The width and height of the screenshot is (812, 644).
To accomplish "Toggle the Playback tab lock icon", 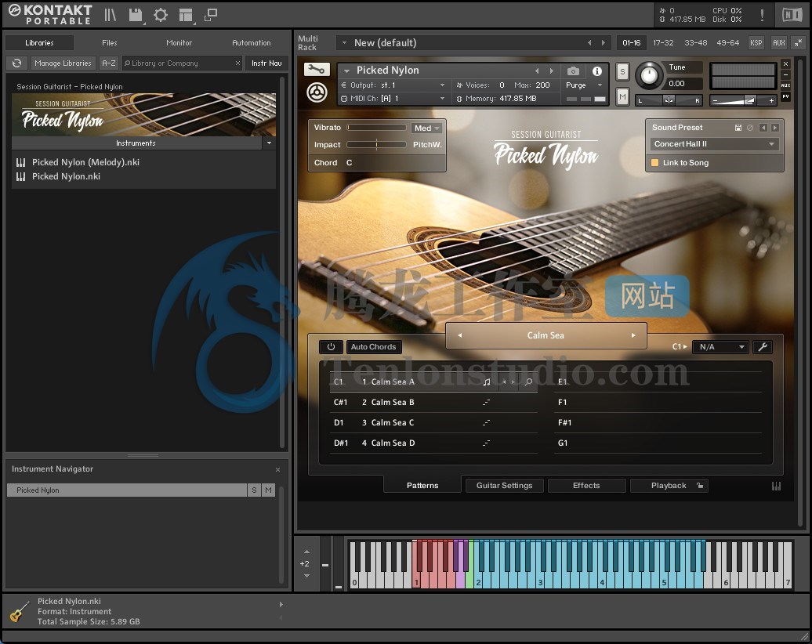I will [700, 486].
